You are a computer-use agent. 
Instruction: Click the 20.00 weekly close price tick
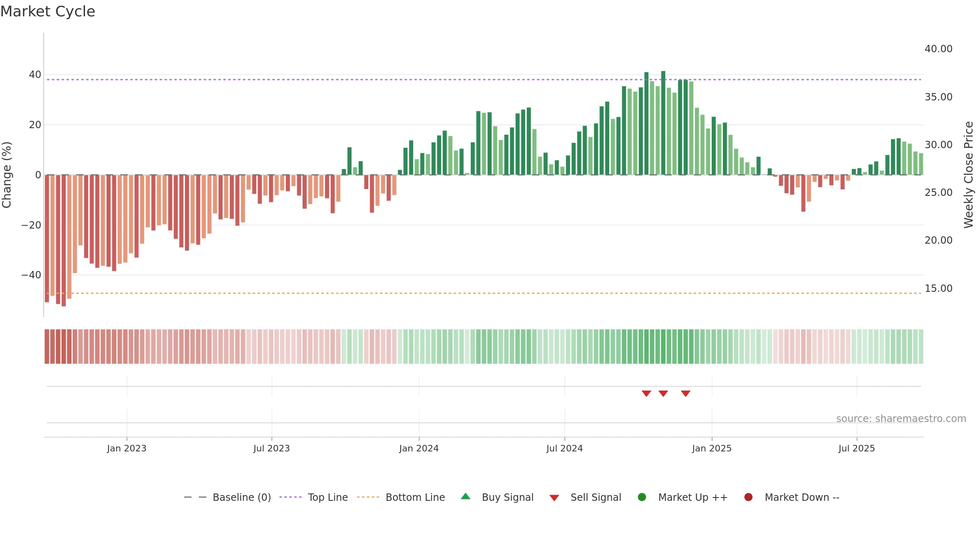(938, 240)
